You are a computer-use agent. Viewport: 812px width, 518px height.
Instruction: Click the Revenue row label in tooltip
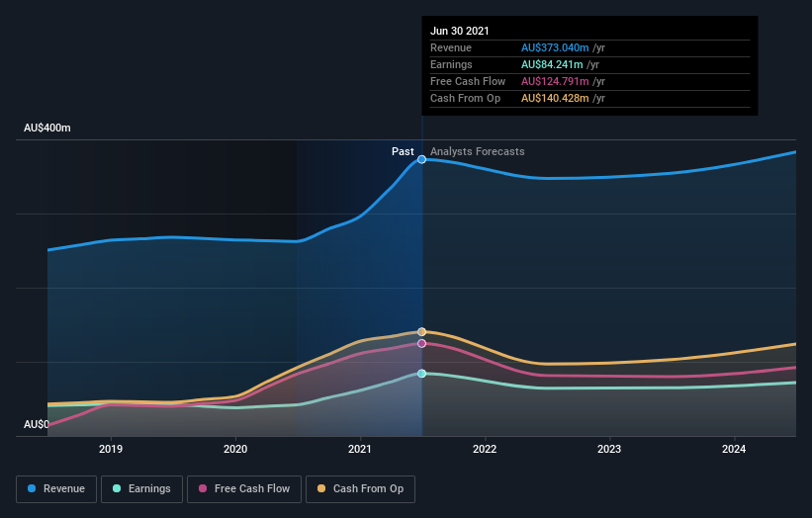pyautogui.click(x=451, y=47)
